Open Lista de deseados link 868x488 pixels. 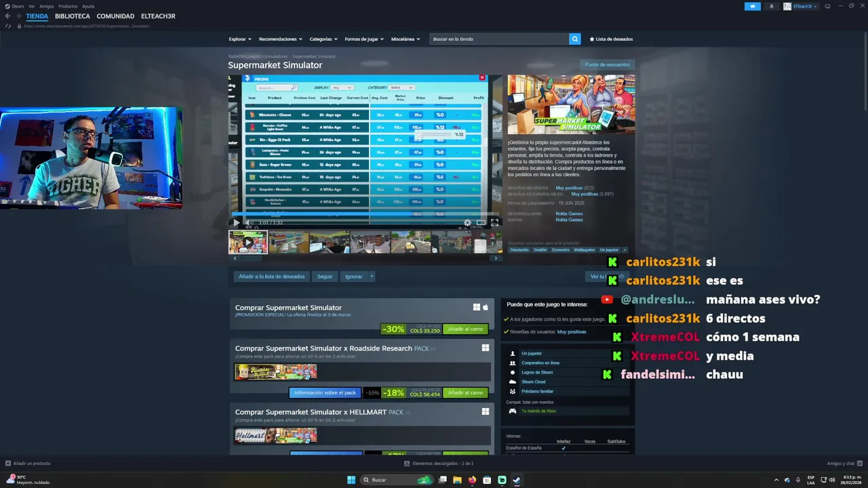tap(611, 39)
